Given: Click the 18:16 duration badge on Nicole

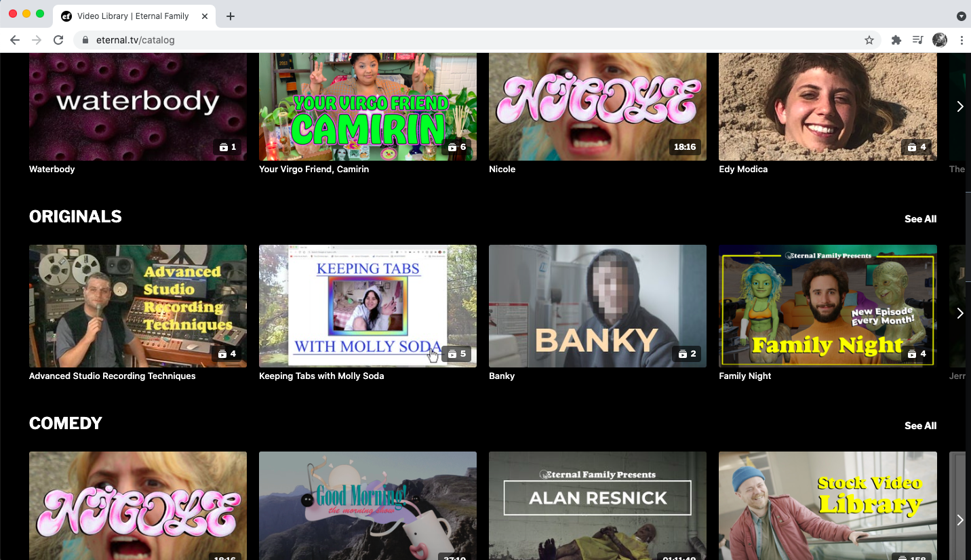Looking at the screenshot, I should click(x=685, y=147).
